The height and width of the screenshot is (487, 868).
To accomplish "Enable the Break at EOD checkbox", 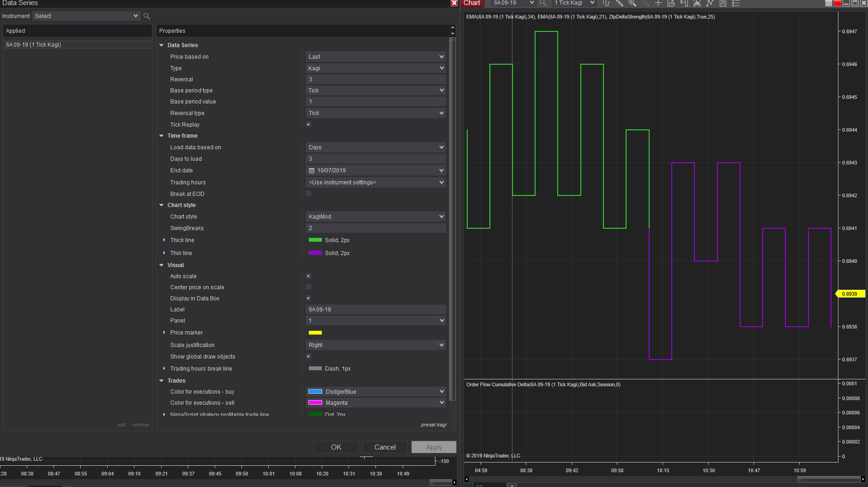I will click(308, 194).
